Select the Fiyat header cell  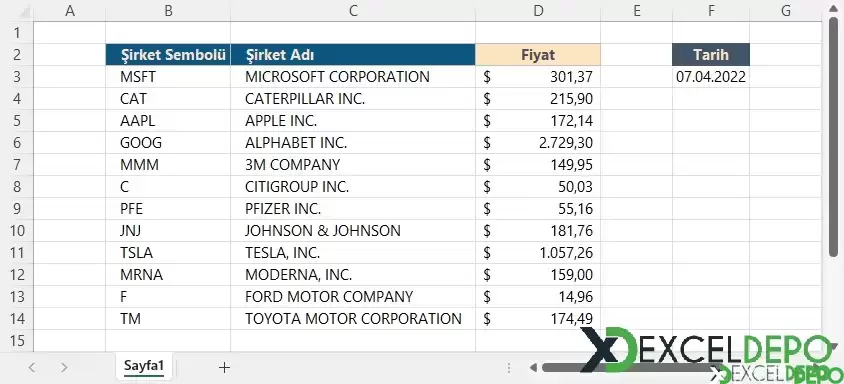[538, 54]
